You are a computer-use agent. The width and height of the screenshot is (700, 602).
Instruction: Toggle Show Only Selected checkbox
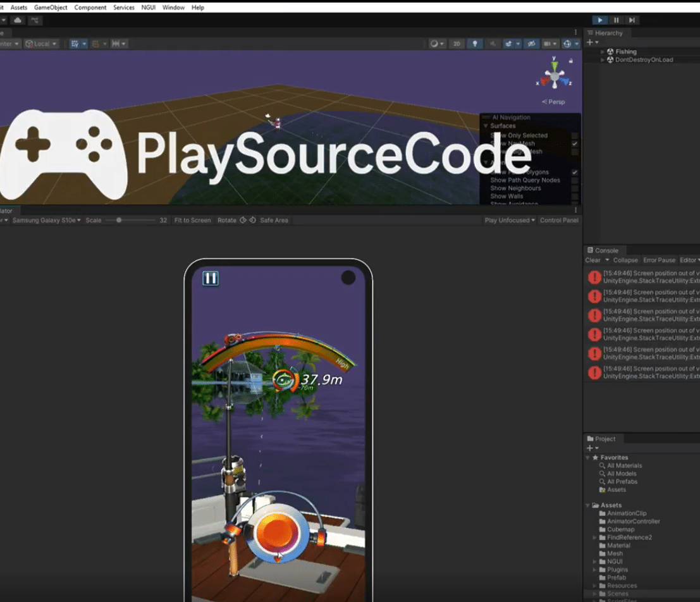(575, 136)
